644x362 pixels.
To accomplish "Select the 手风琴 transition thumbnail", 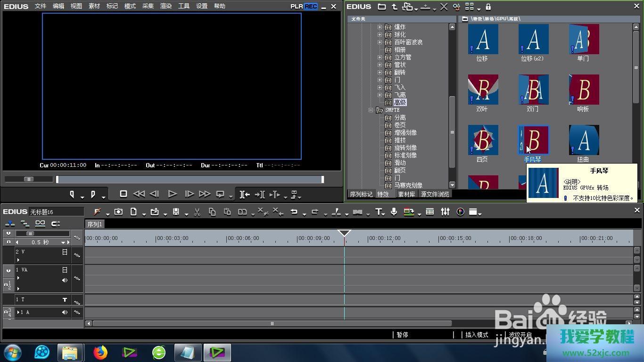I will [533, 140].
